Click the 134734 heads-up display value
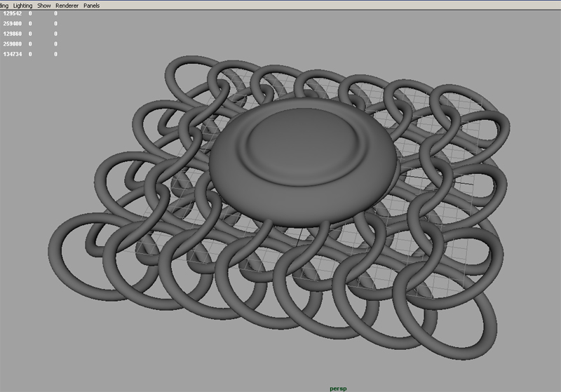Image resolution: width=561 pixels, height=392 pixels. 13,54
